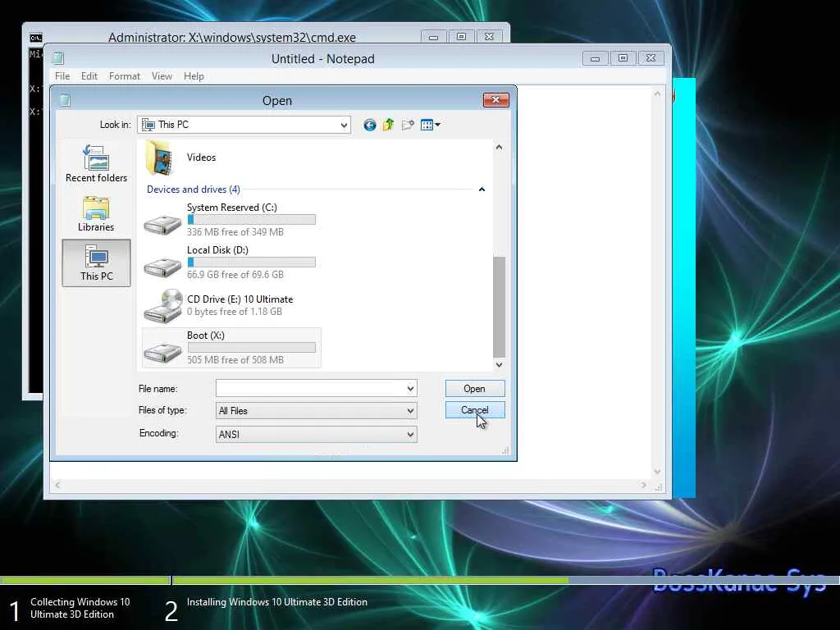
Task: Create a new folder via toolbar icon
Action: pyautogui.click(x=408, y=125)
